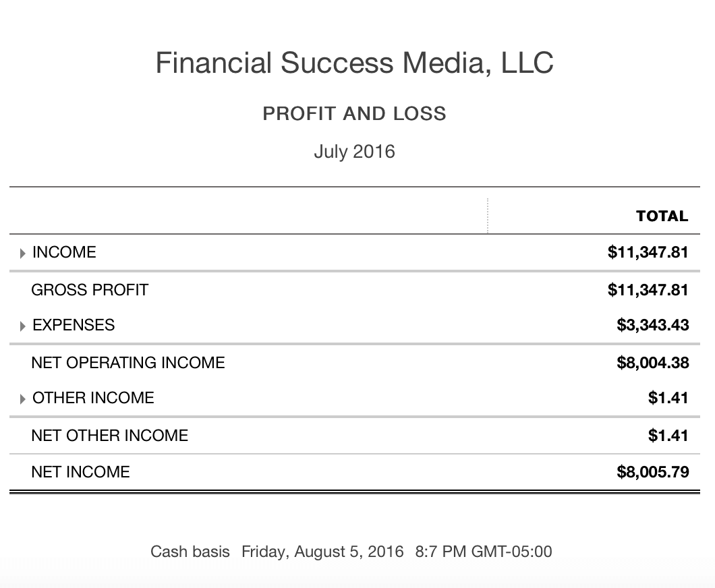The width and height of the screenshot is (715, 588).
Task: Open the $1.41 other income amount
Action: 668,398
